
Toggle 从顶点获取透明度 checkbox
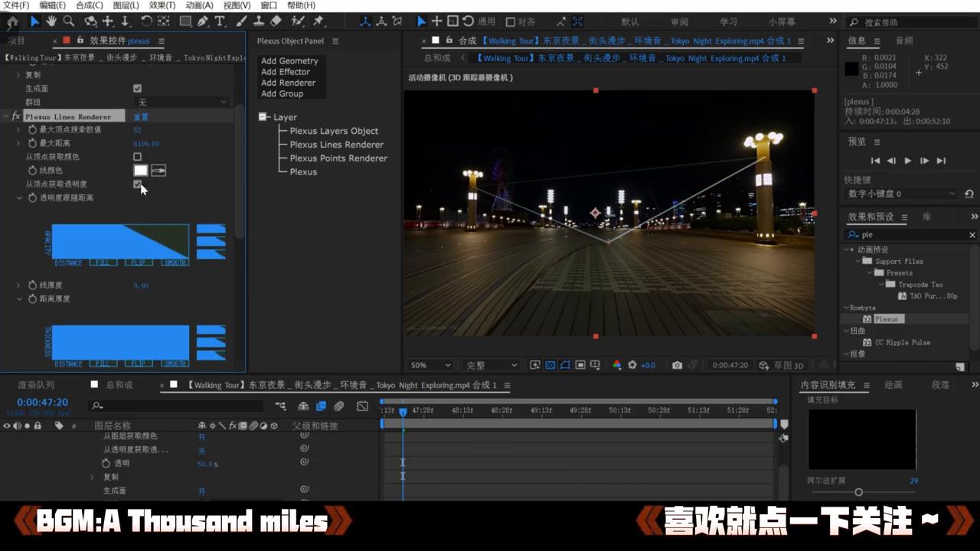point(137,184)
